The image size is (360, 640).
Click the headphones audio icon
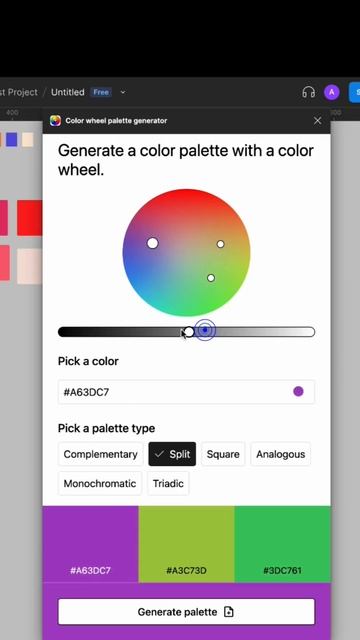309,92
